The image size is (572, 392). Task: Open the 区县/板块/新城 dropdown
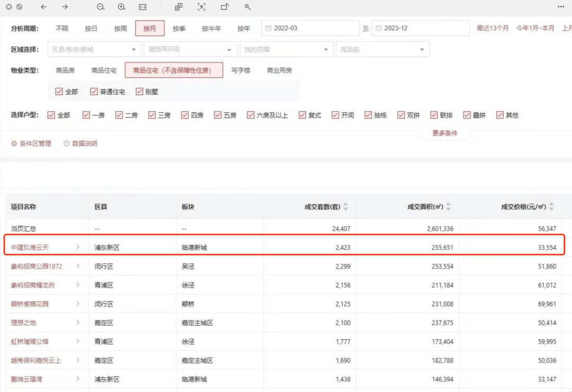94,49
